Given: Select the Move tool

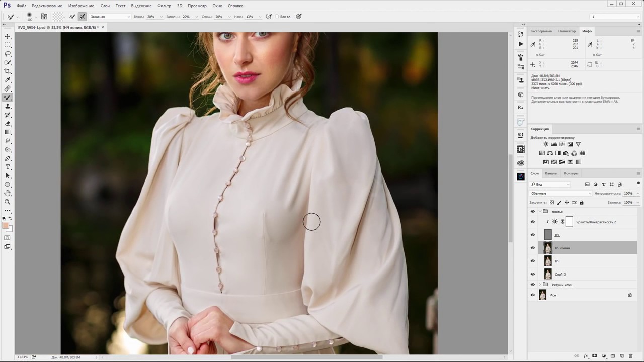Looking at the screenshot, I should [8, 36].
